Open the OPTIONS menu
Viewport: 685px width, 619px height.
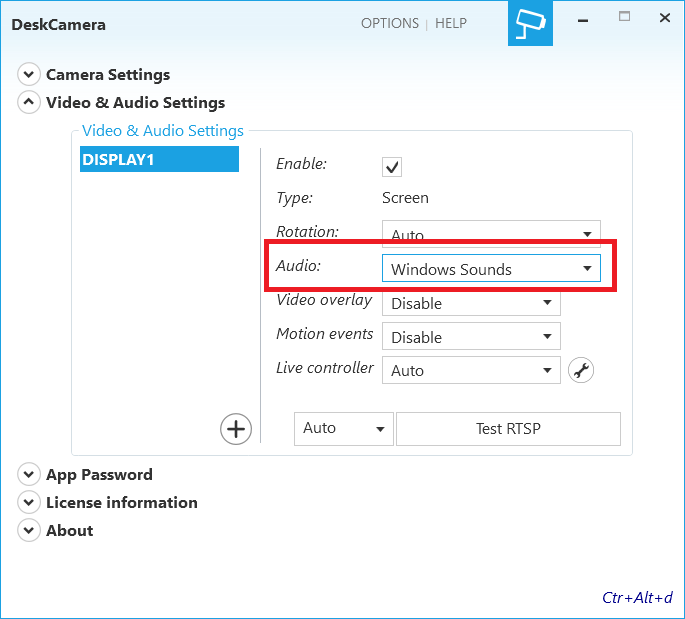(x=389, y=23)
